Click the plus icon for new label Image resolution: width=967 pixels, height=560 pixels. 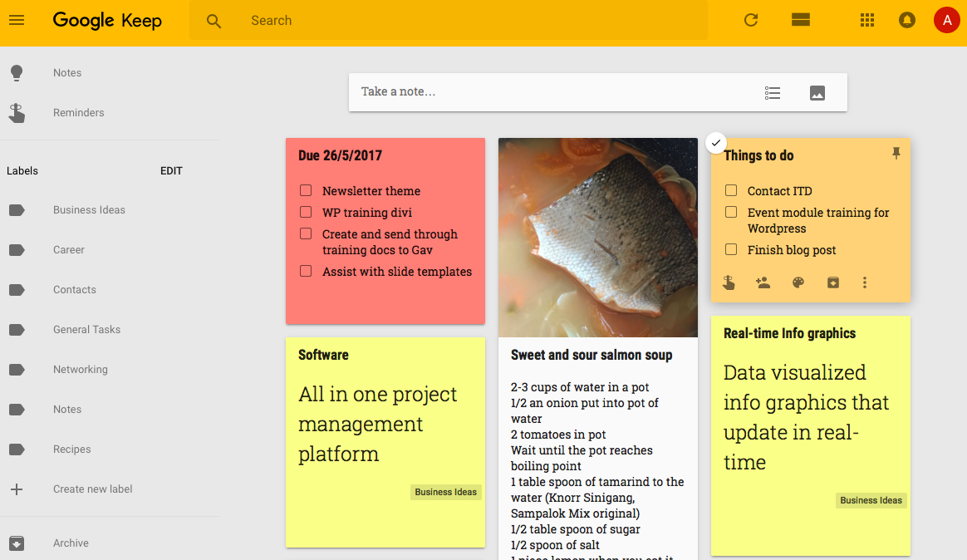[17, 489]
